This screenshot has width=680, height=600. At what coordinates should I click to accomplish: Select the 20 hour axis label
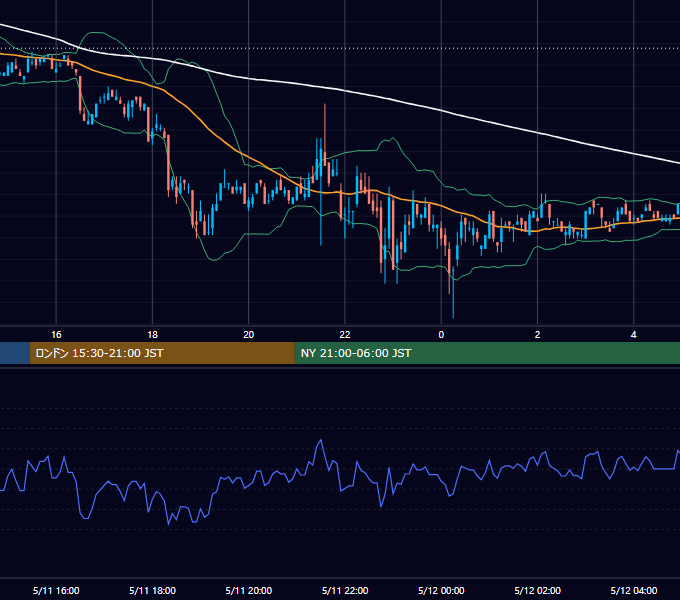coord(248,335)
